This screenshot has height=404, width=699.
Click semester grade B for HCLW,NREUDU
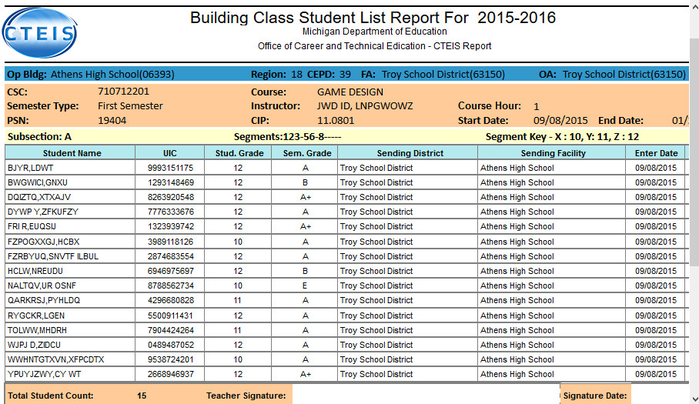click(x=305, y=271)
